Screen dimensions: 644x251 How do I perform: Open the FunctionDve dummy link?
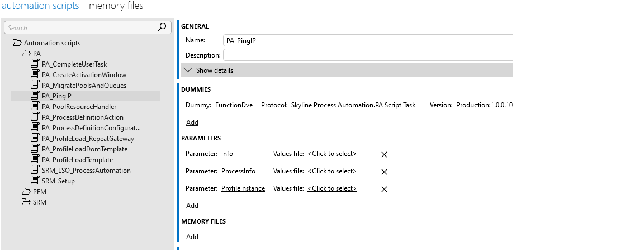[x=234, y=105]
